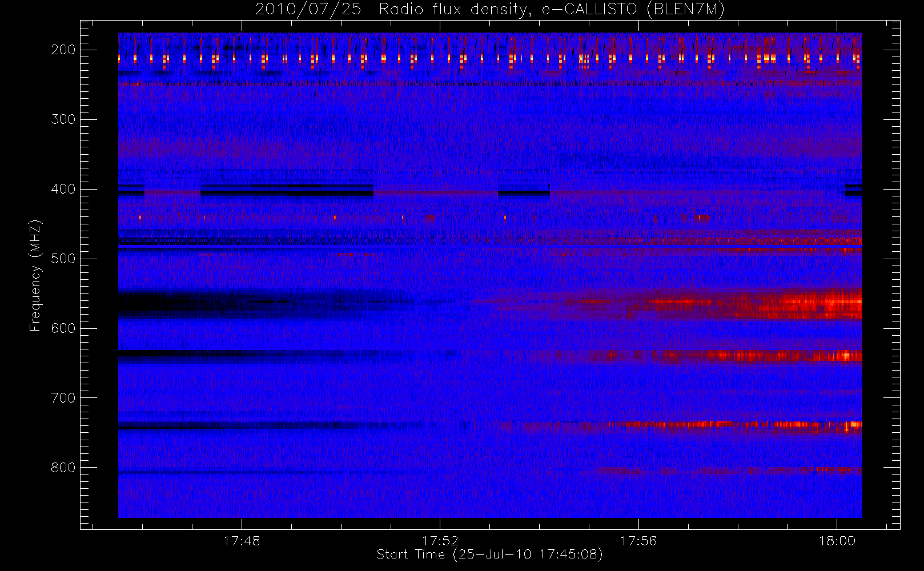Click the 300 frequency tick label

[x=63, y=119]
